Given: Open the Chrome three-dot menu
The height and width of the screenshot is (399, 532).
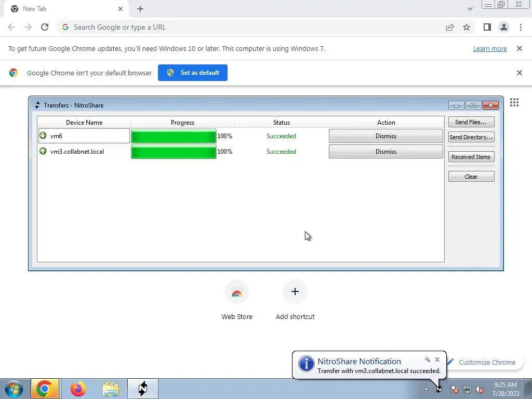Looking at the screenshot, I should [x=521, y=27].
